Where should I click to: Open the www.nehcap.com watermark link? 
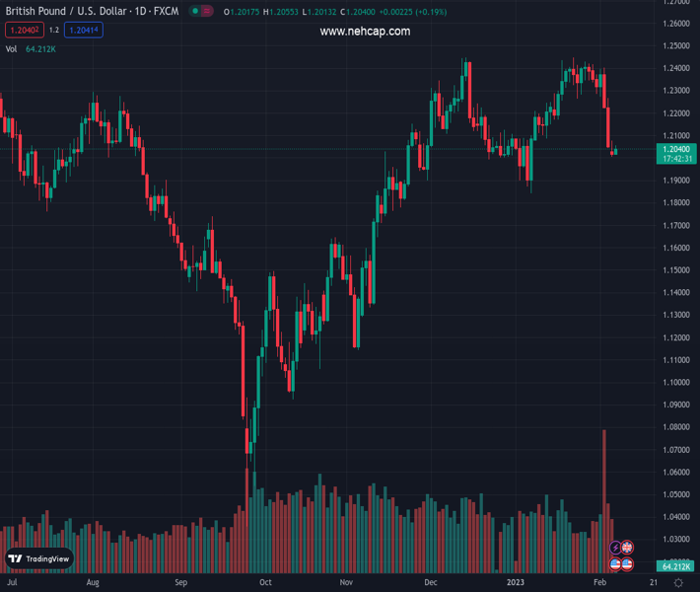tap(365, 32)
